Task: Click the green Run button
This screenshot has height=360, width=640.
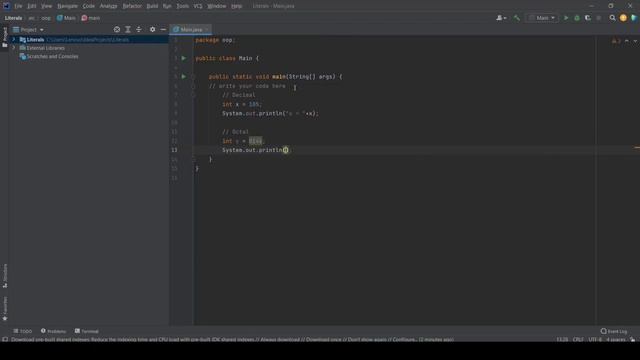Action: coord(566,18)
